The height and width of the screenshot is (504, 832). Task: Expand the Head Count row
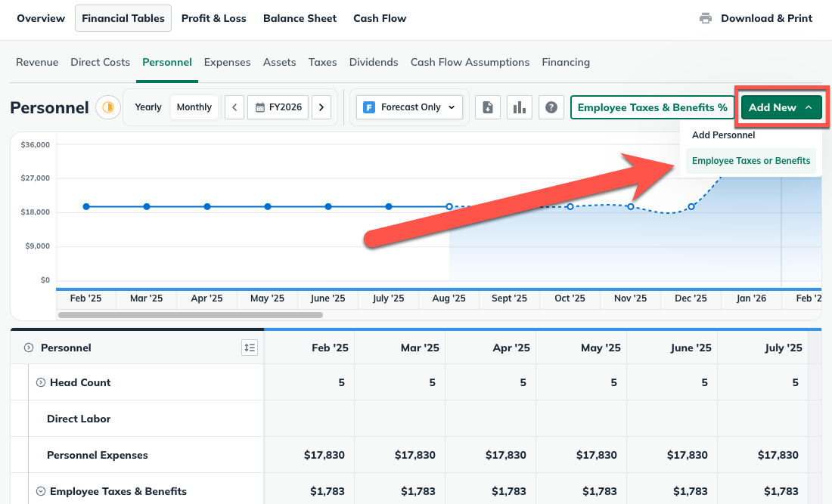(x=41, y=382)
